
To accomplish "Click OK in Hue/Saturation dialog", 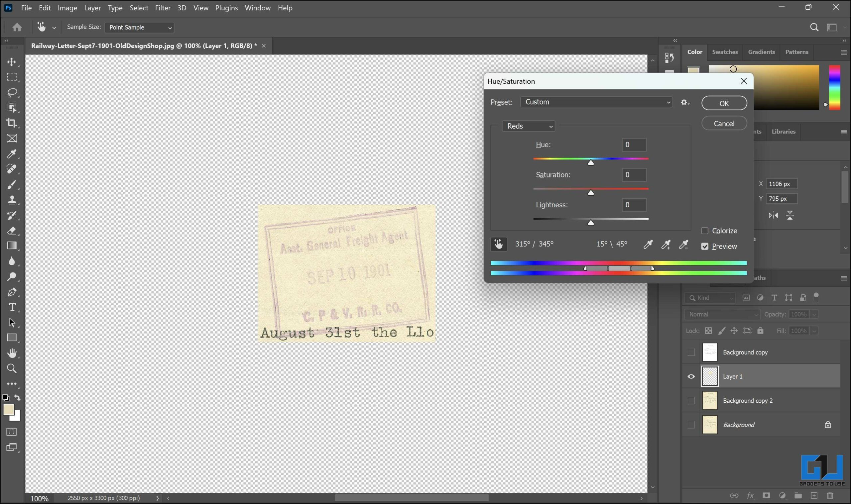I will pos(724,103).
